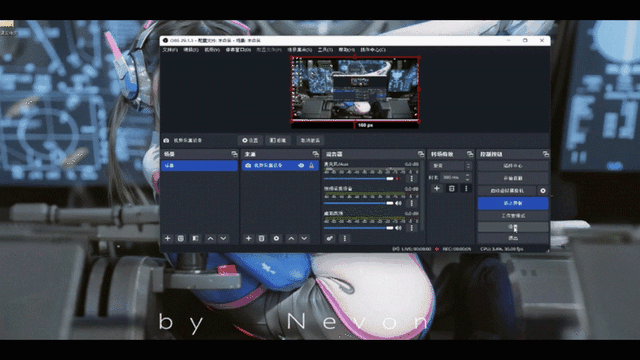Viewport: 640px width, 360px height.
Task: Open the File menu
Action: [170, 50]
